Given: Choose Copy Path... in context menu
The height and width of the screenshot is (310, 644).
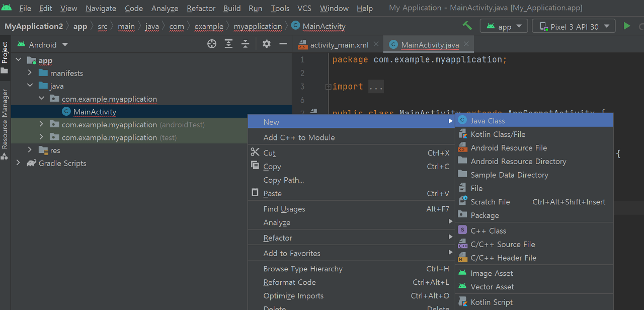Looking at the screenshot, I should coord(351,180).
